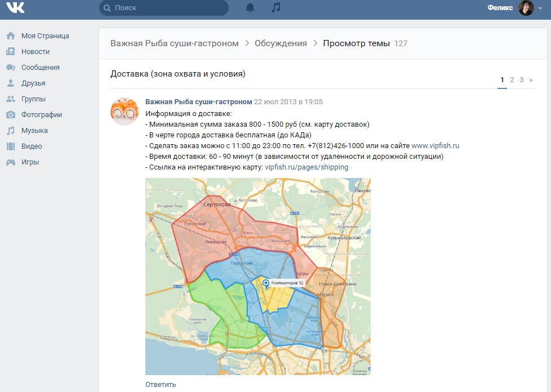Screen dimensions: 551x392
Task: Click the camera icon beside Фотографии
Action: tap(11, 115)
